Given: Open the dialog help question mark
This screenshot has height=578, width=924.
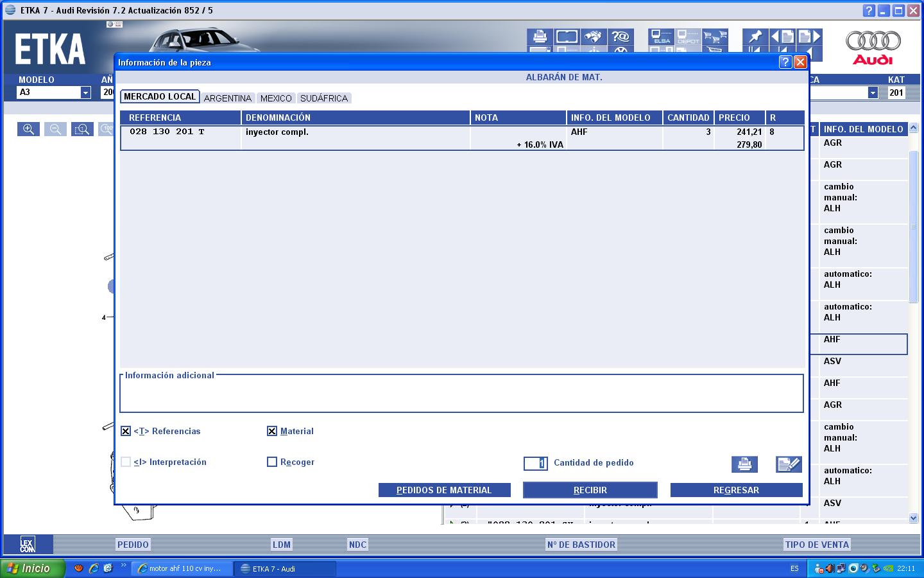Looking at the screenshot, I should [x=785, y=62].
